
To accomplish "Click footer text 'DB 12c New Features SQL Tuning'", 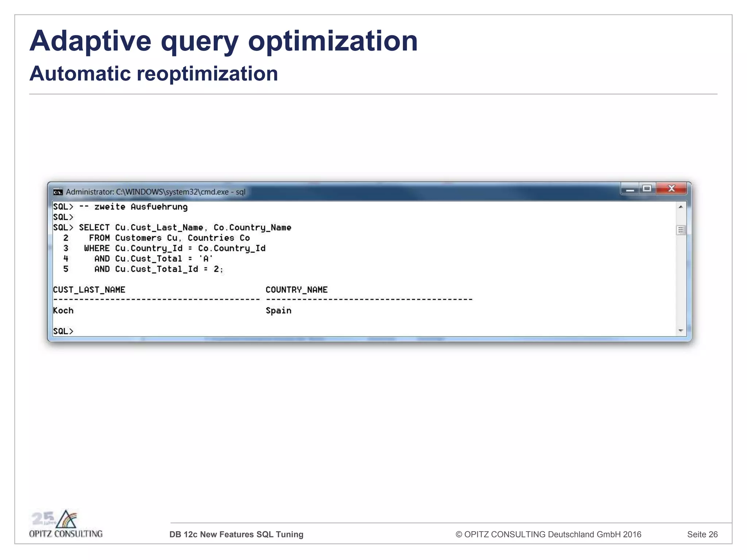I will tap(236, 534).
